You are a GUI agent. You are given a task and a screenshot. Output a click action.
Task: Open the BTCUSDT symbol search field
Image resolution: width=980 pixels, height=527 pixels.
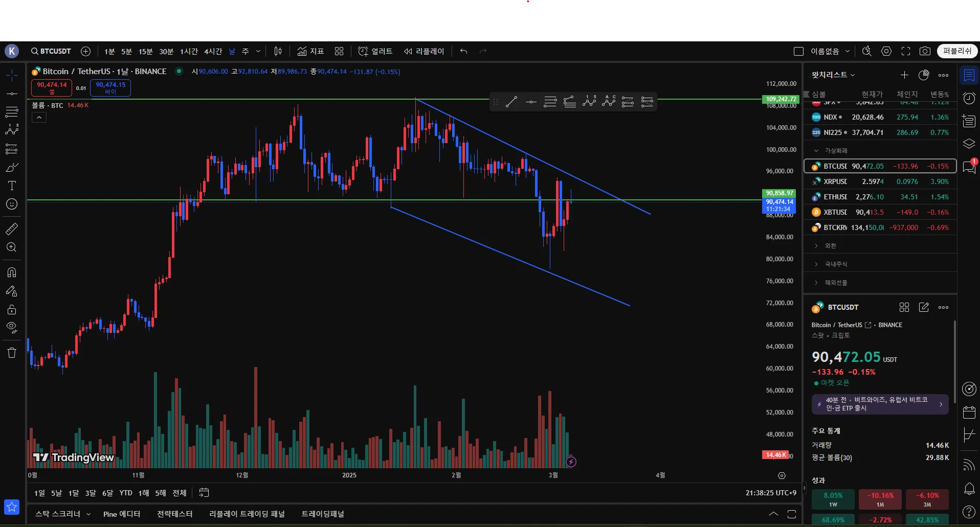click(51, 51)
